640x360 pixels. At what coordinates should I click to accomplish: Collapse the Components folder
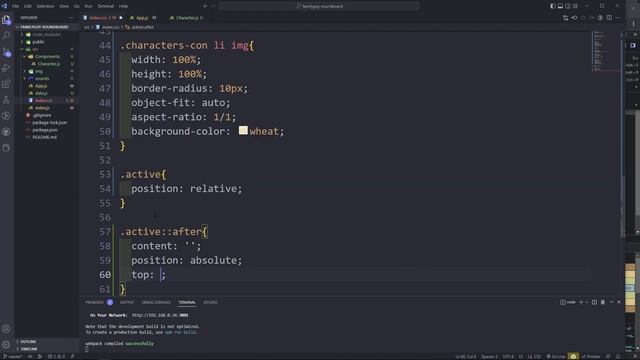click(47, 56)
